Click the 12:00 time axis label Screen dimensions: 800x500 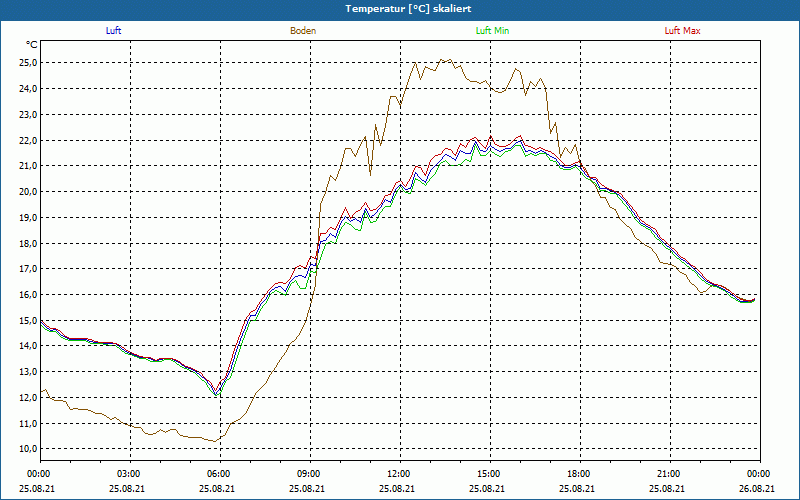click(x=400, y=474)
